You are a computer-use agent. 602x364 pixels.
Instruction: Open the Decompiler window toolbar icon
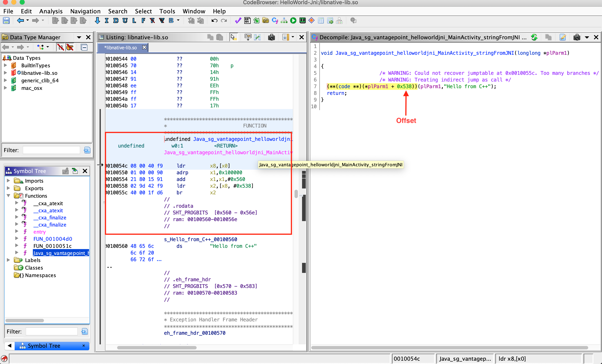point(275,21)
